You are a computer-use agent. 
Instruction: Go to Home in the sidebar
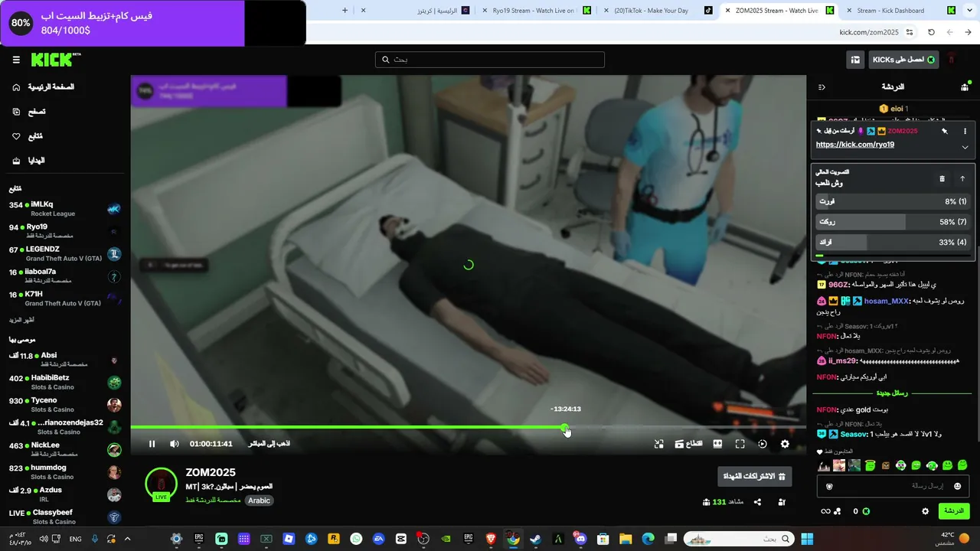coord(44,87)
